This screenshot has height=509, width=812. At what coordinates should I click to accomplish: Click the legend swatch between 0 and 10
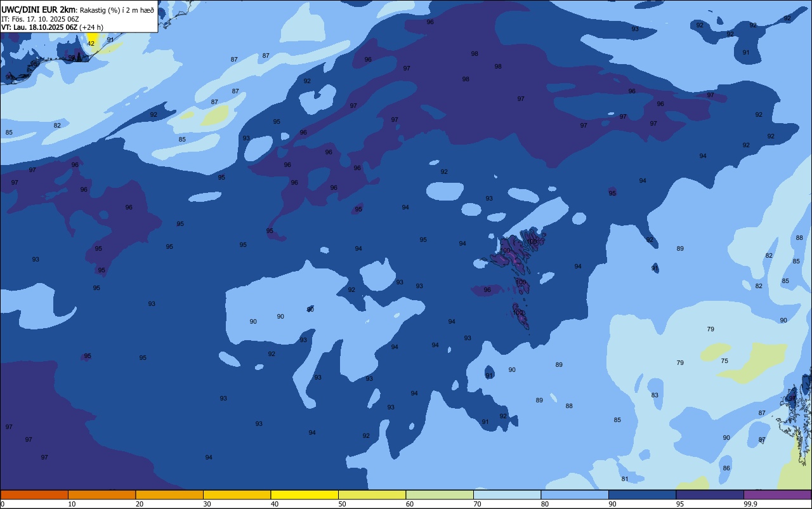click(x=34, y=494)
